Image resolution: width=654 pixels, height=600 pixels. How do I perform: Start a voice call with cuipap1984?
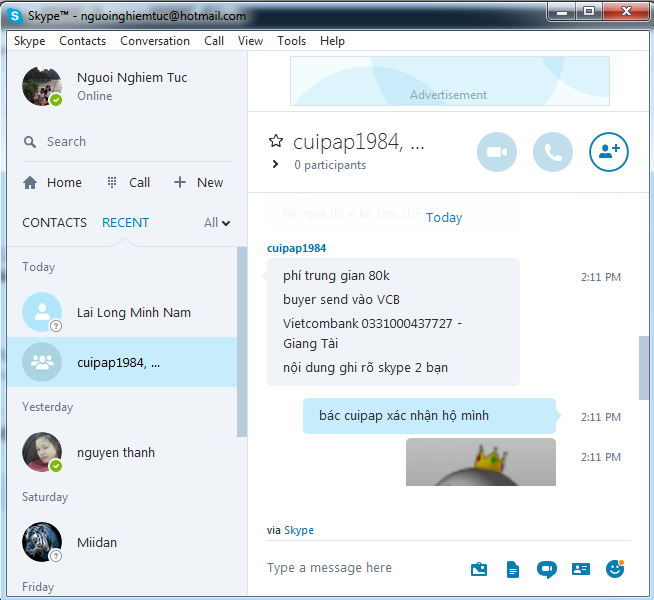coord(553,152)
